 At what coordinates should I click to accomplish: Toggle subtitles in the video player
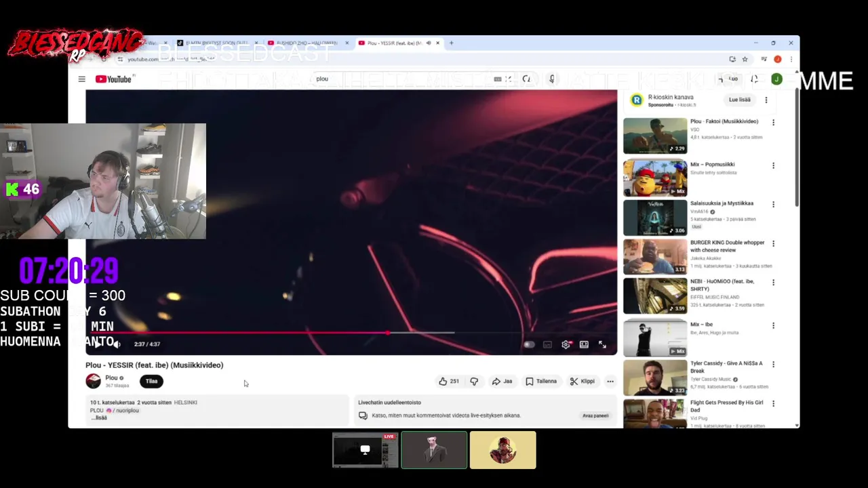tap(547, 344)
